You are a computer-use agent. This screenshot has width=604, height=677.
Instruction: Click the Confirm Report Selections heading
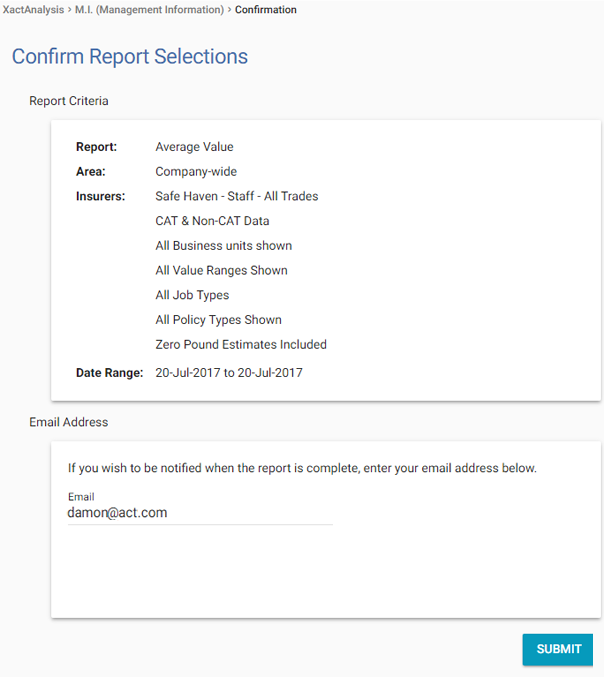130,57
